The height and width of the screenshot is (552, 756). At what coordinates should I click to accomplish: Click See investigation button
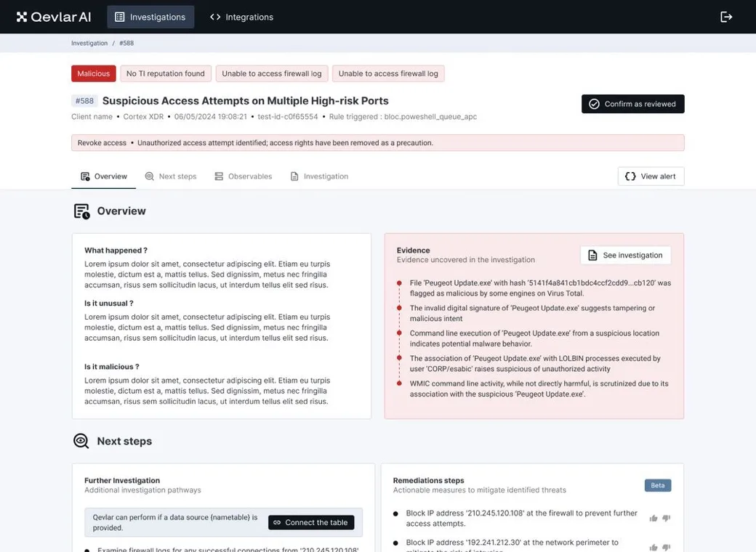click(x=625, y=255)
